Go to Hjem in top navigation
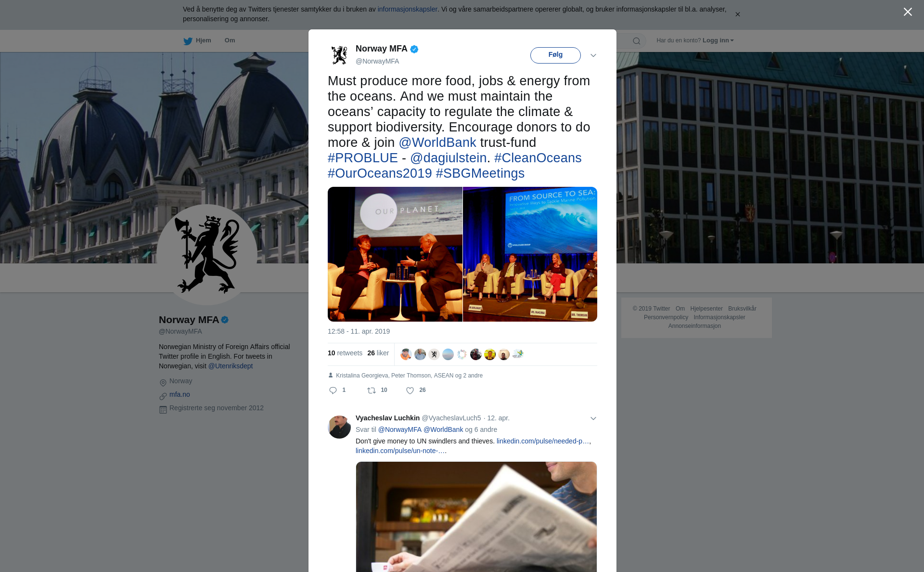924x572 pixels. [x=203, y=40]
